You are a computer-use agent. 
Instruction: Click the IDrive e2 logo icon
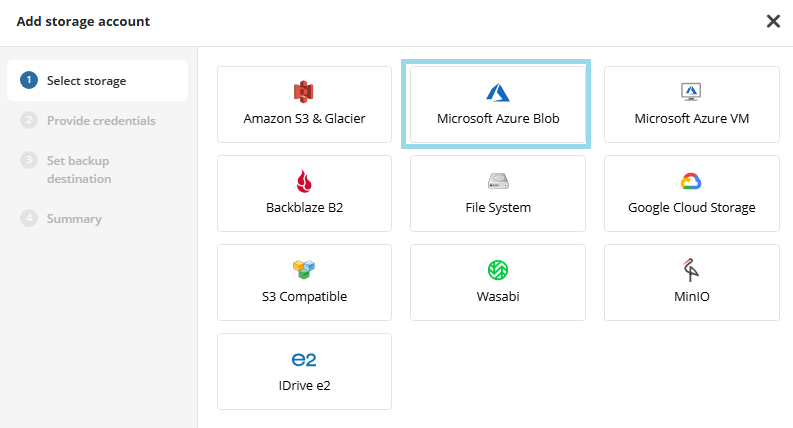click(x=304, y=359)
